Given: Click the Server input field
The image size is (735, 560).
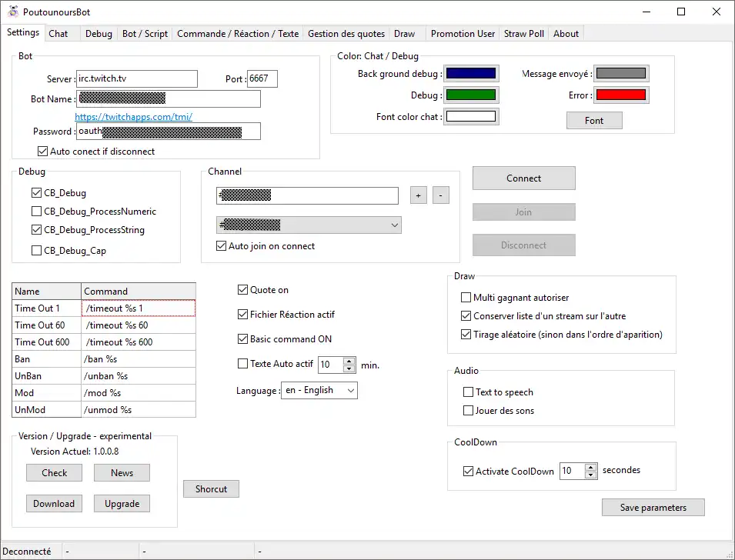Looking at the screenshot, I should (x=137, y=78).
